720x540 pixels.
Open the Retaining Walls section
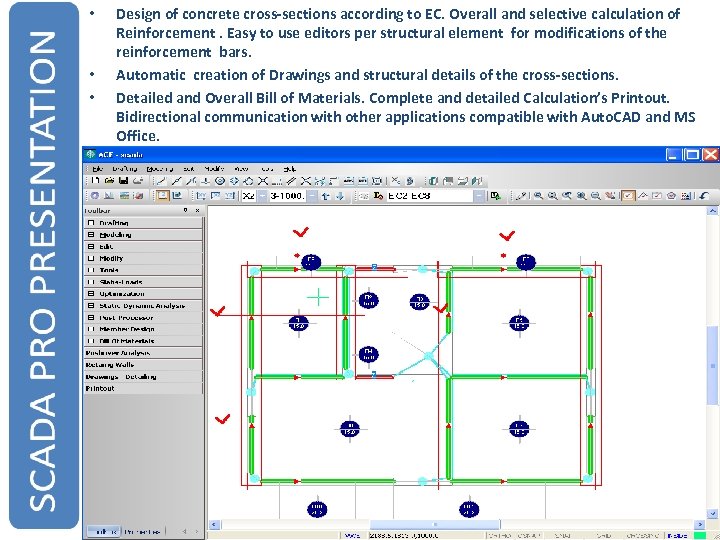coord(143,365)
